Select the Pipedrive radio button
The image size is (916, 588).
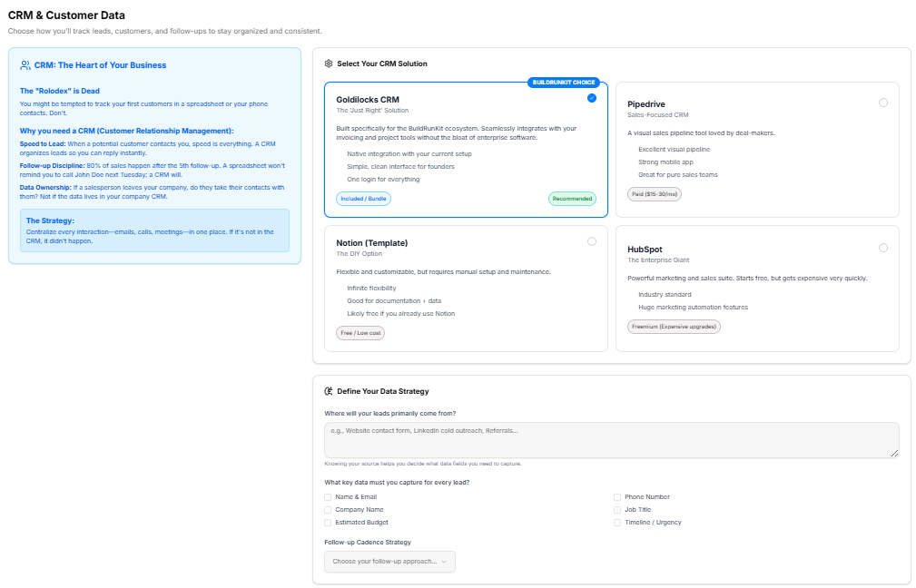pyautogui.click(x=883, y=103)
